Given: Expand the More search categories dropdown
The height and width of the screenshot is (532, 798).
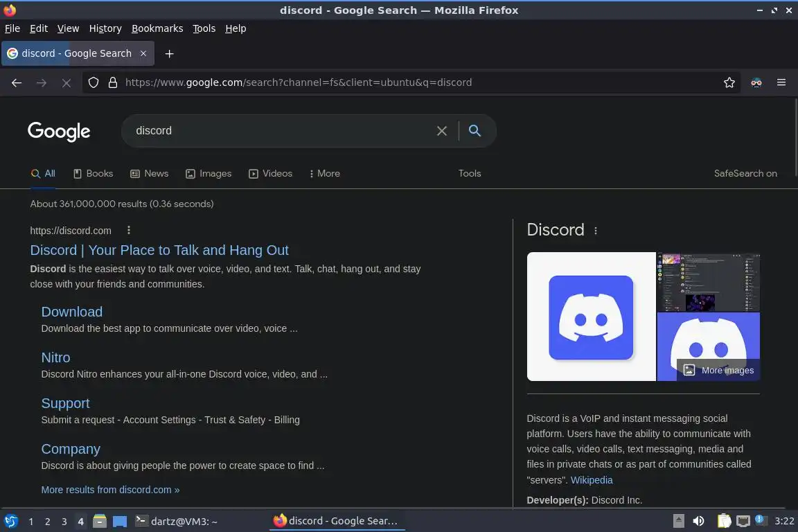Looking at the screenshot, I should tap(325, 174).
